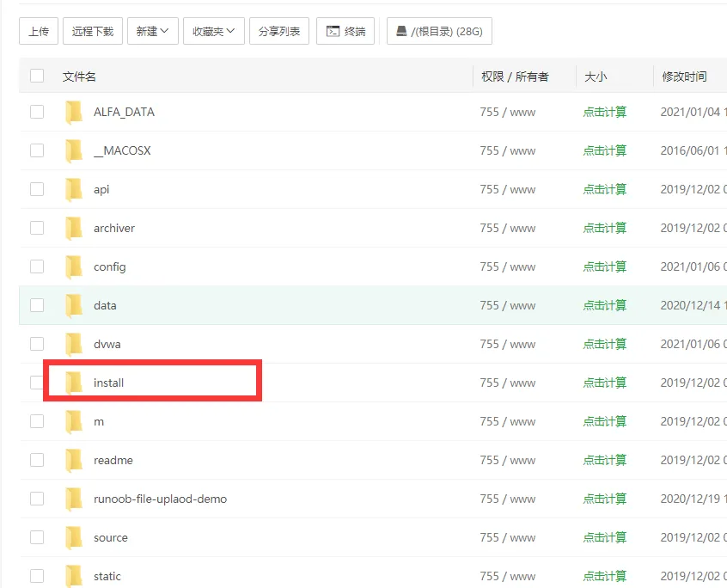Click the 上传 upload button
Viewport: 727px width, 588px height.
tap(38, 32)
